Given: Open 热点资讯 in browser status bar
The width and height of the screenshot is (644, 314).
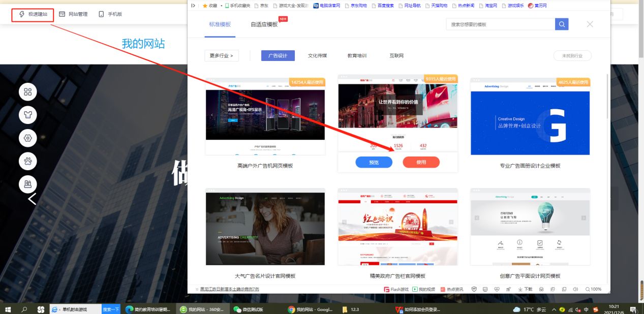Looking at the screenshot, I should pos(452,289).
